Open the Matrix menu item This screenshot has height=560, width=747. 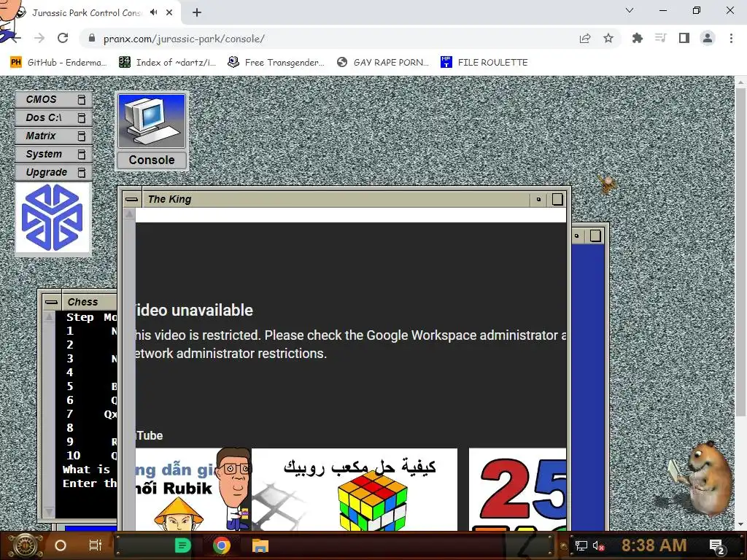pos(53,136)
